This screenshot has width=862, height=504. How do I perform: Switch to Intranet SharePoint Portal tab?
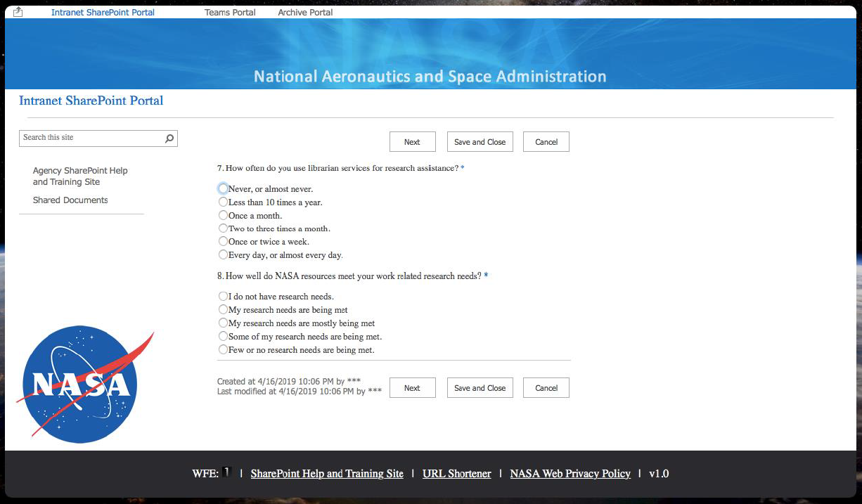pos(103,13)
